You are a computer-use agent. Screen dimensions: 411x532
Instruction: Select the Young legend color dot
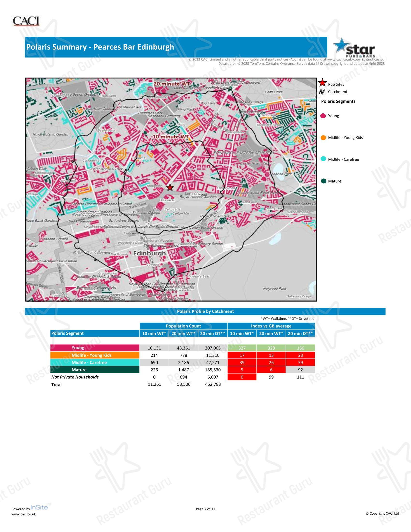coord(323,116)
